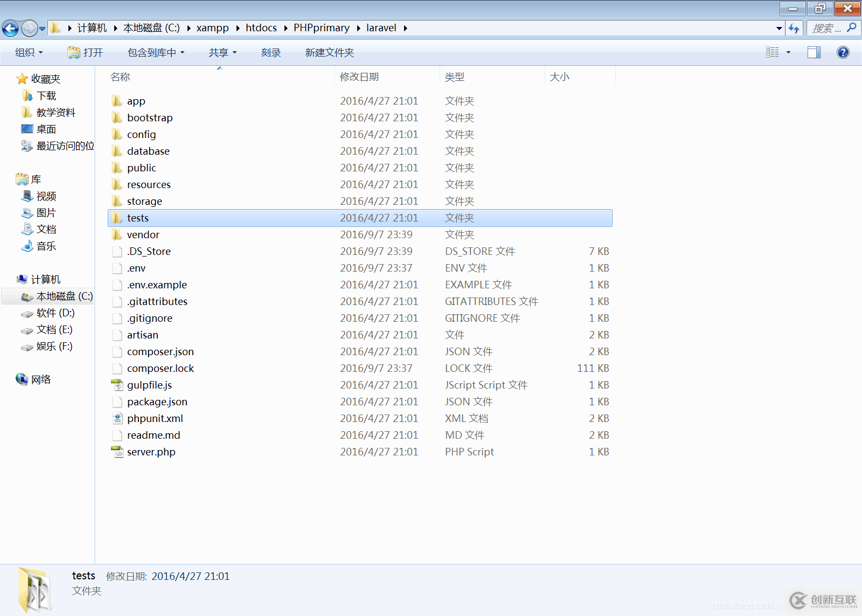
Task: Sort by the 修改日期 column header
Action: [359, 77]
